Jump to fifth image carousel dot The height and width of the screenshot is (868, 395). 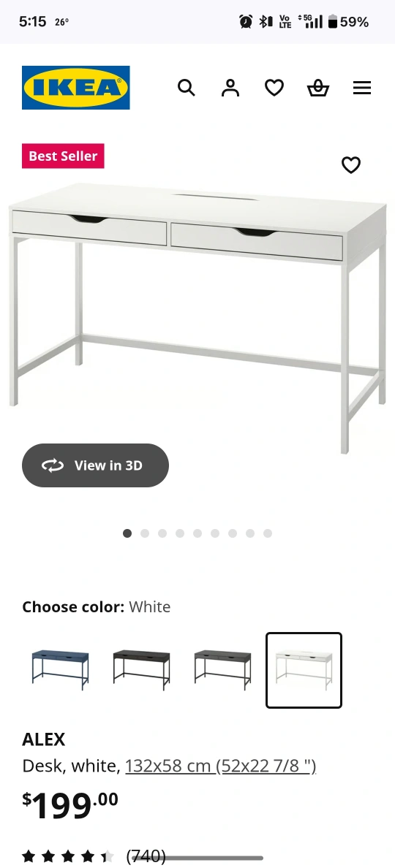pos(197,533)
